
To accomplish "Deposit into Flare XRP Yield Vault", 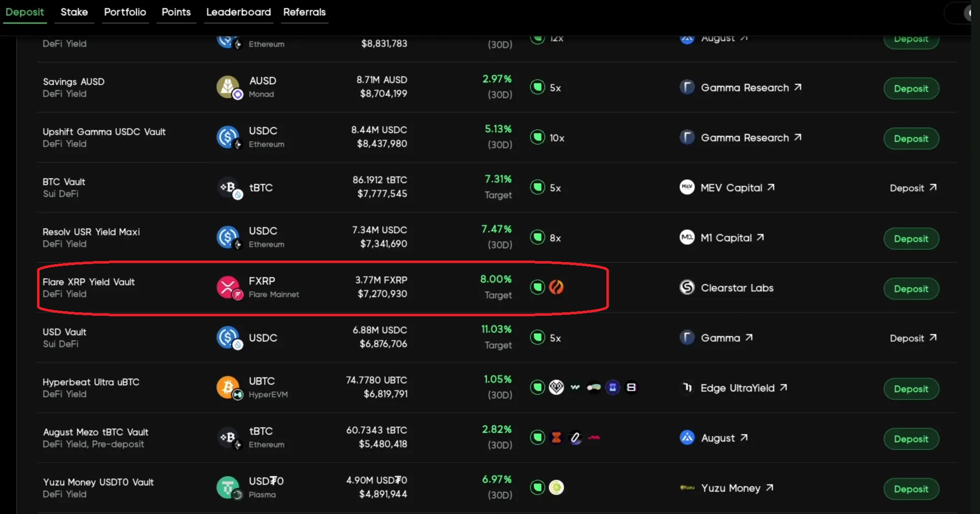I will [x=911, y=289].
